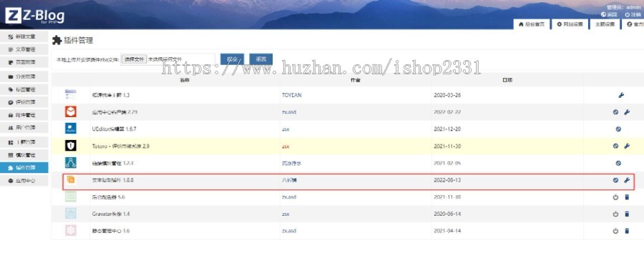Open red author link zsx in Totoro row
644x273 pixels.
[286, 146]
